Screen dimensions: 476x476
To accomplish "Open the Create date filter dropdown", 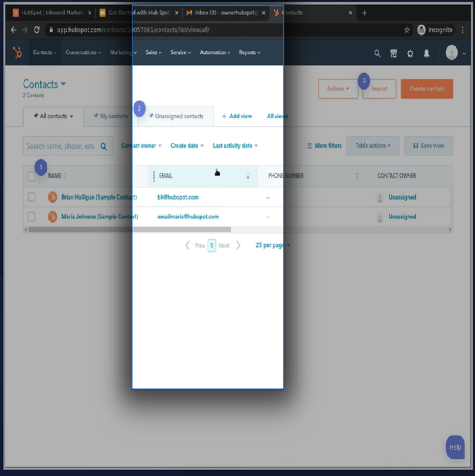I will point(187,146).
